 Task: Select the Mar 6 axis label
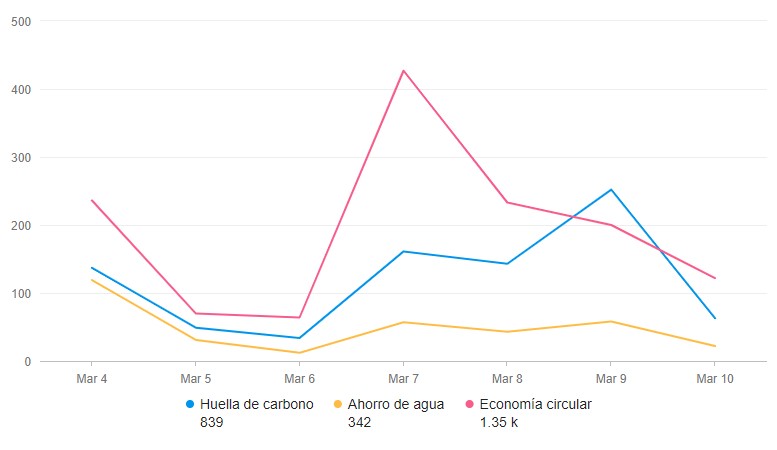(299, 378)
